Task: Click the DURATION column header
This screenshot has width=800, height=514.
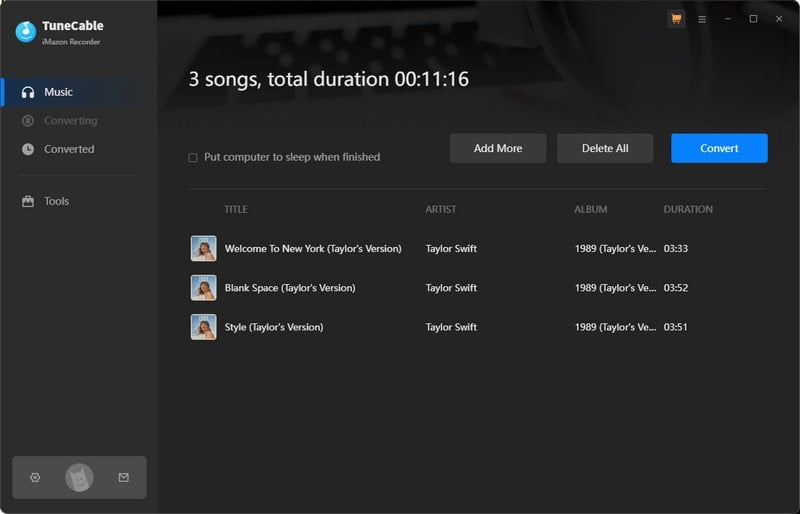Action: pos(688,209)
